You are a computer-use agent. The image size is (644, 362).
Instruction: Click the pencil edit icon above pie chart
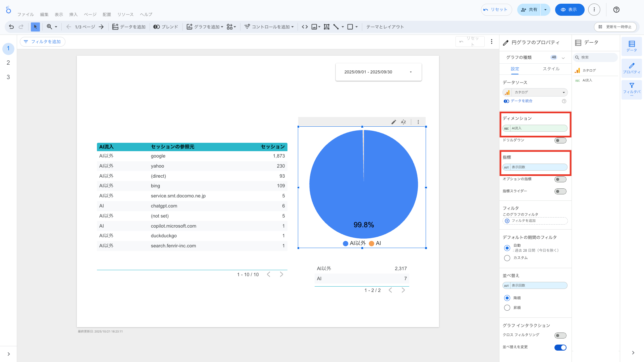(x=393, y=122)
